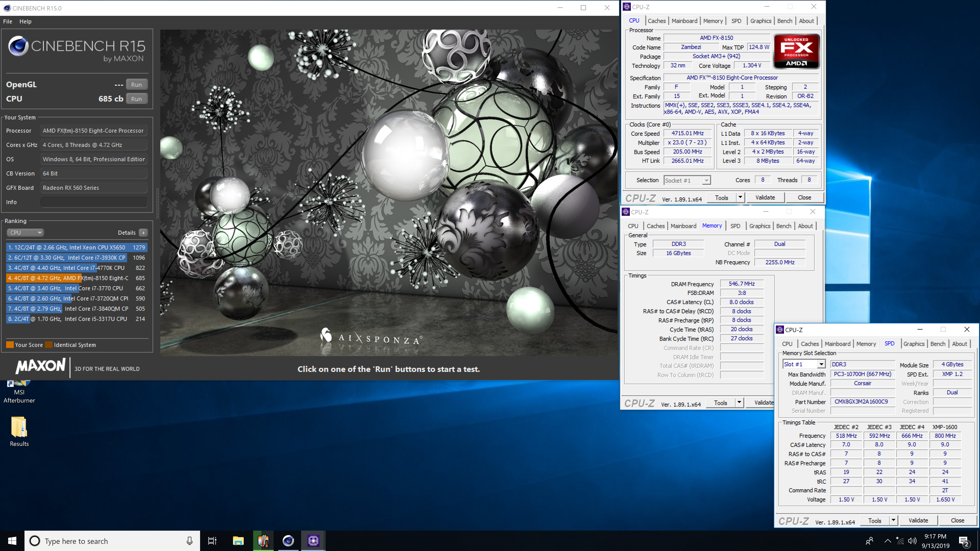Open Graphics tab in top CPU-Z window
This screenshot has height=551, width=980.
tap(761, 21)
